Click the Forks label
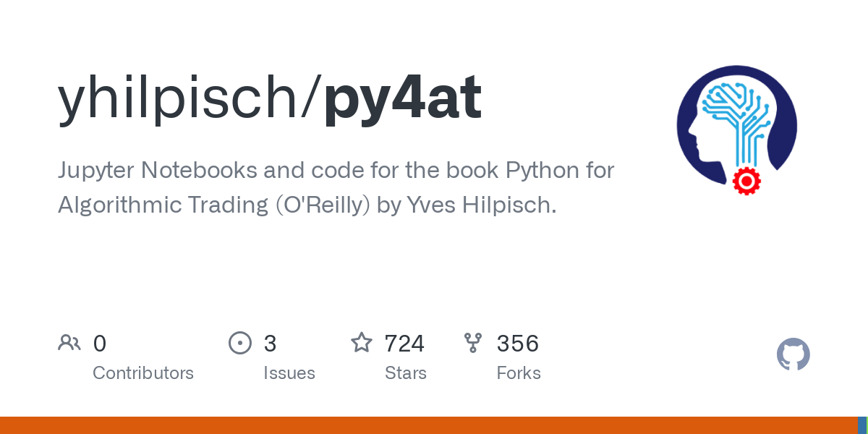 coord(519,373)
